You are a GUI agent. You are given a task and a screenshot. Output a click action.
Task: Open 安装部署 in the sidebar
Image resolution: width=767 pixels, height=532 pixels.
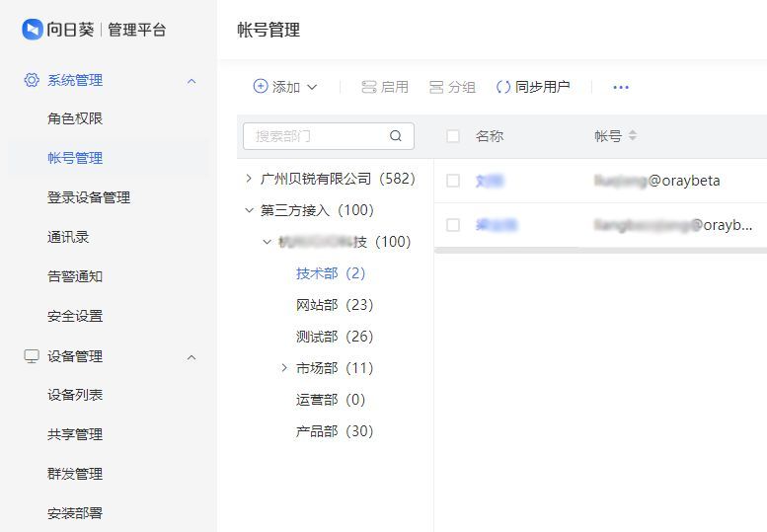(75, 513)
